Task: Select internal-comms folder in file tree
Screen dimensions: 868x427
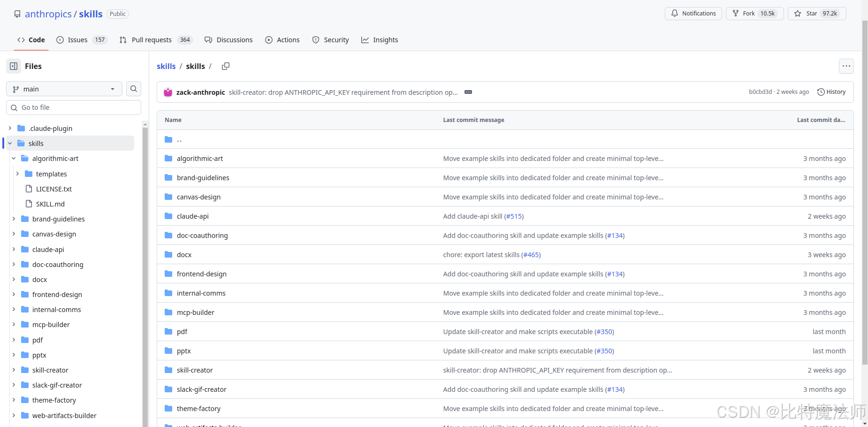Action: click(x=57, y=309)
